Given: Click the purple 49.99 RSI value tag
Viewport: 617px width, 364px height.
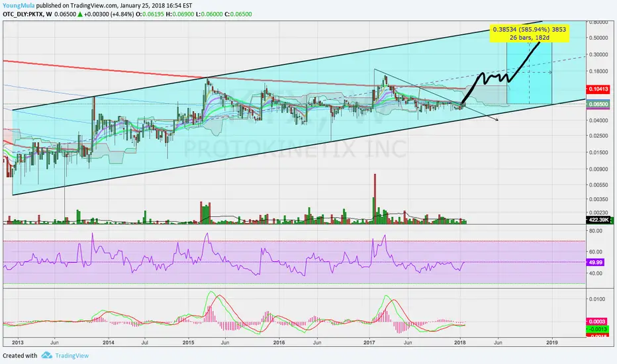Looking at the screenshot, I should tap(595, 262).
